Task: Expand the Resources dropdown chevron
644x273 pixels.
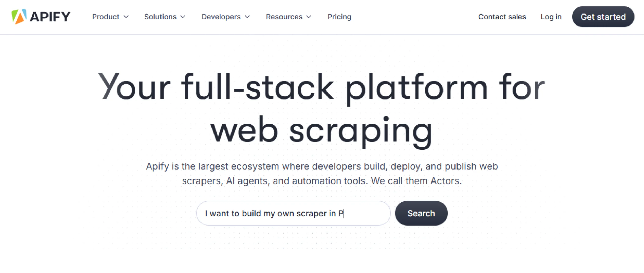Action: point(309,17)
